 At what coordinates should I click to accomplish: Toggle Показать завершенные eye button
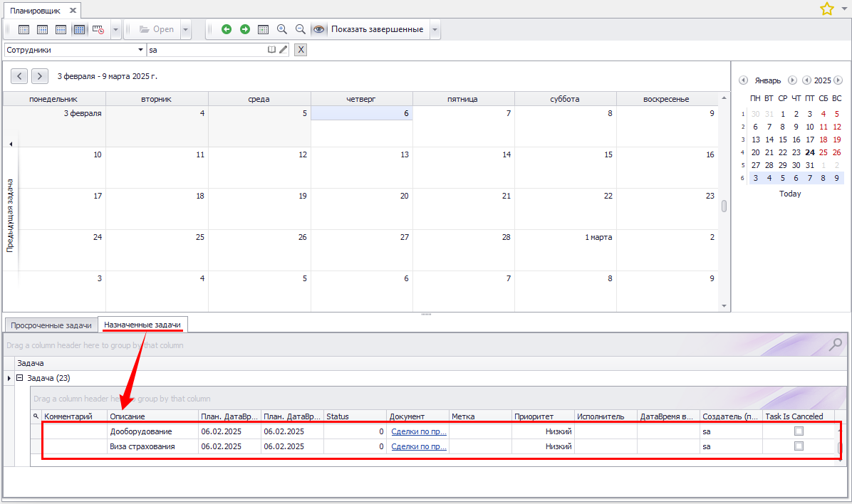(319, 29)
